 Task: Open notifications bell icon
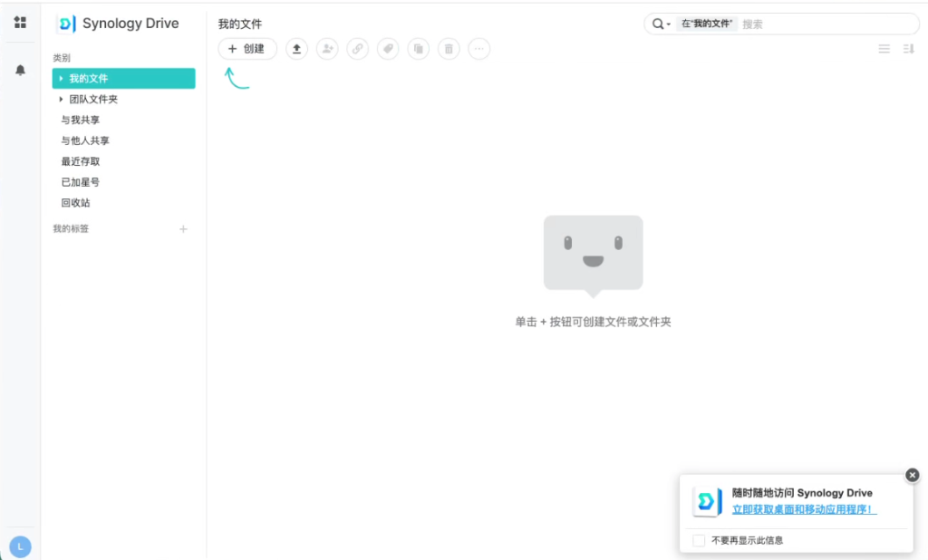[20, 70]
